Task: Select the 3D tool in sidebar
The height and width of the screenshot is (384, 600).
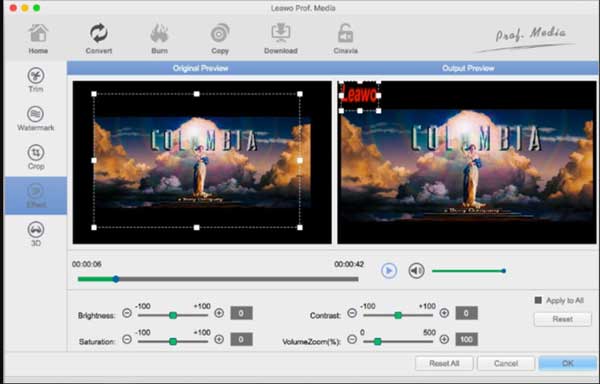Action: tap(36, 234)
